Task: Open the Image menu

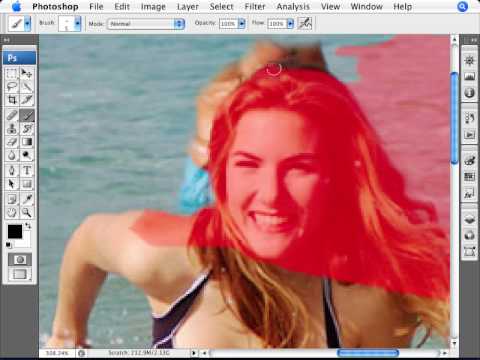Action: tap(153, 6)
